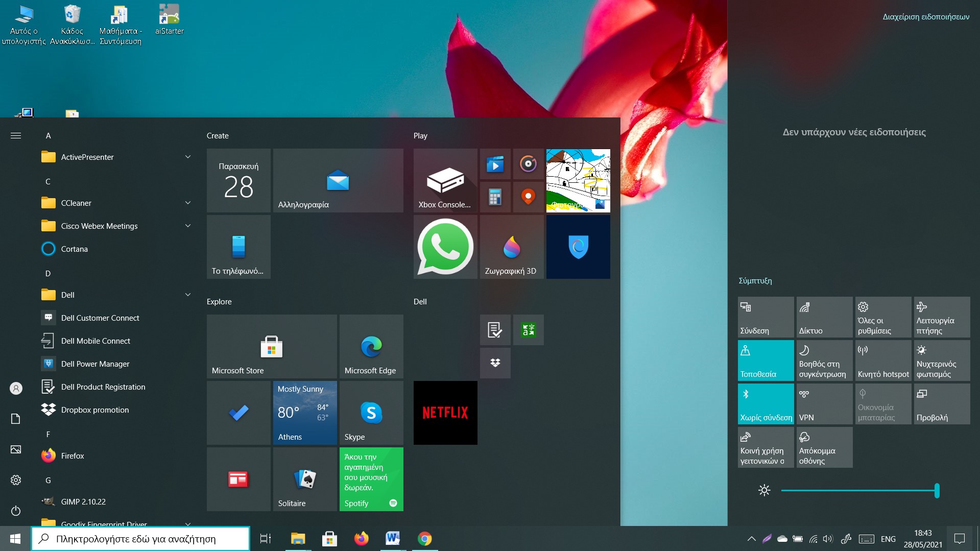Open the Dropbox small tile in Dell group
Viewport: 980px width, 551px height.
(x=495, y=363)
